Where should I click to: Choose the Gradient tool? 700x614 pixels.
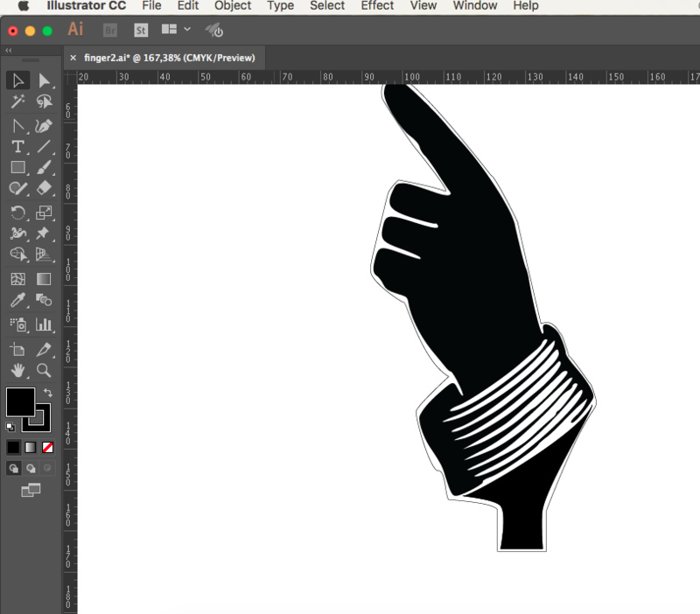(x=44, y=279)
